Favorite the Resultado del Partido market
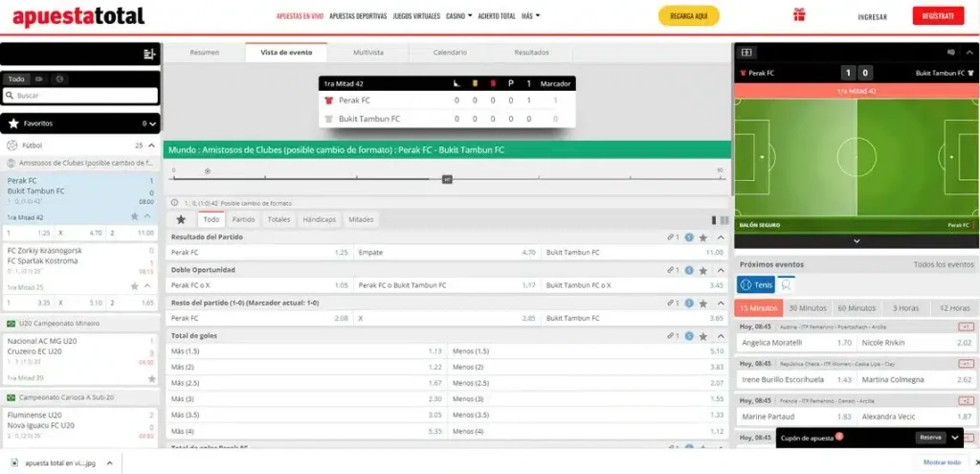Screen dimensions: 980x474 pos(703,237)
